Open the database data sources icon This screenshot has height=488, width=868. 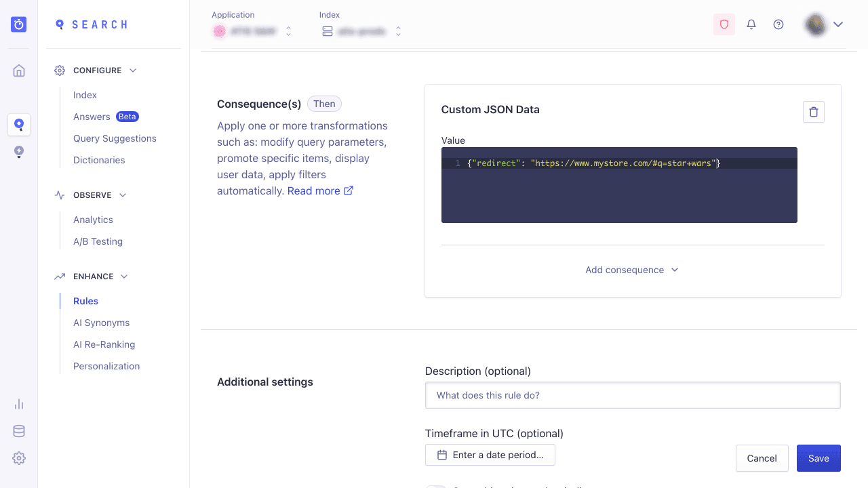point(19,431)
